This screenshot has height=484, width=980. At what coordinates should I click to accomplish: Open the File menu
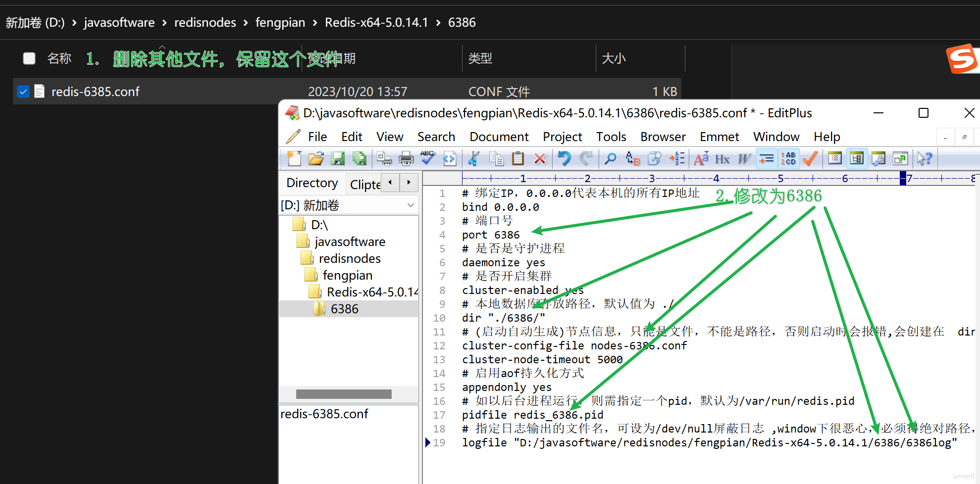tap(317, 137)
